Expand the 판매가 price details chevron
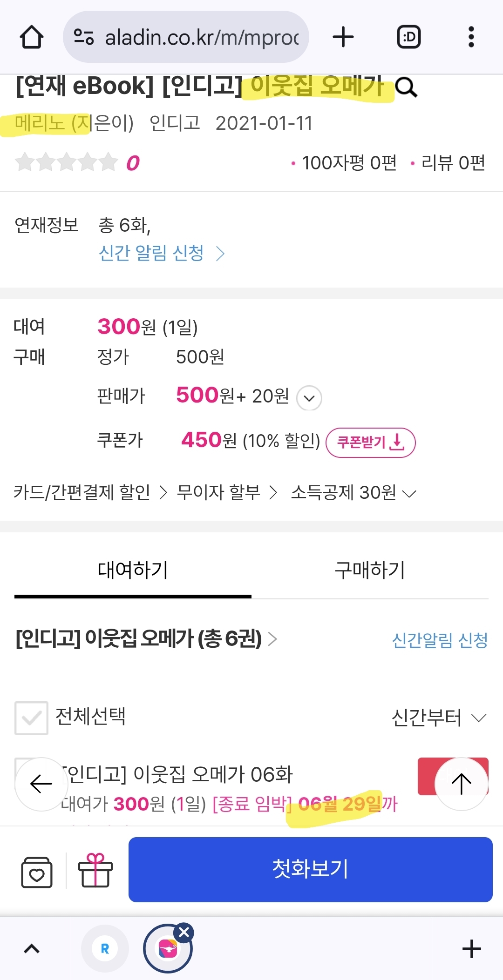The height and width of the screenshot is (980, 503). (x=309, y=398)
